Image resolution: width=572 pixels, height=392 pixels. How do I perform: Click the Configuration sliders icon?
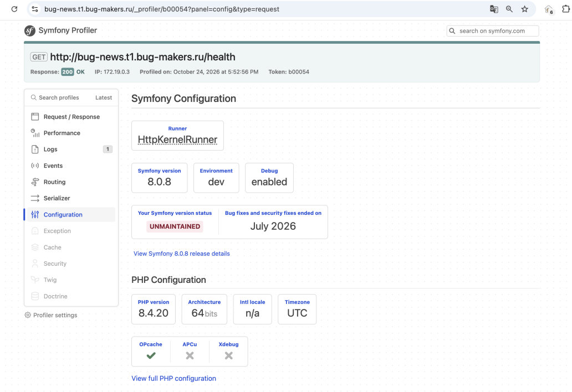point(35,215)
